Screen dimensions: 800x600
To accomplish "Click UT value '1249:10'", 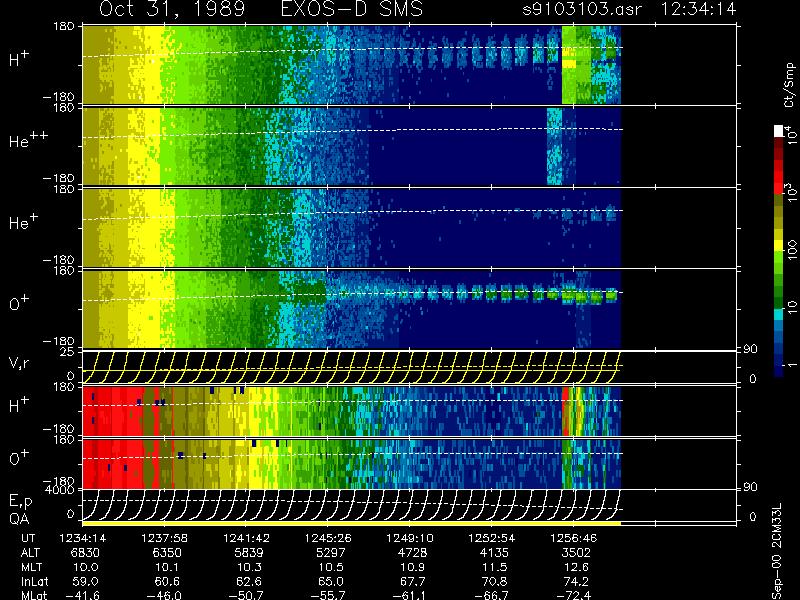I will point(410,538).
